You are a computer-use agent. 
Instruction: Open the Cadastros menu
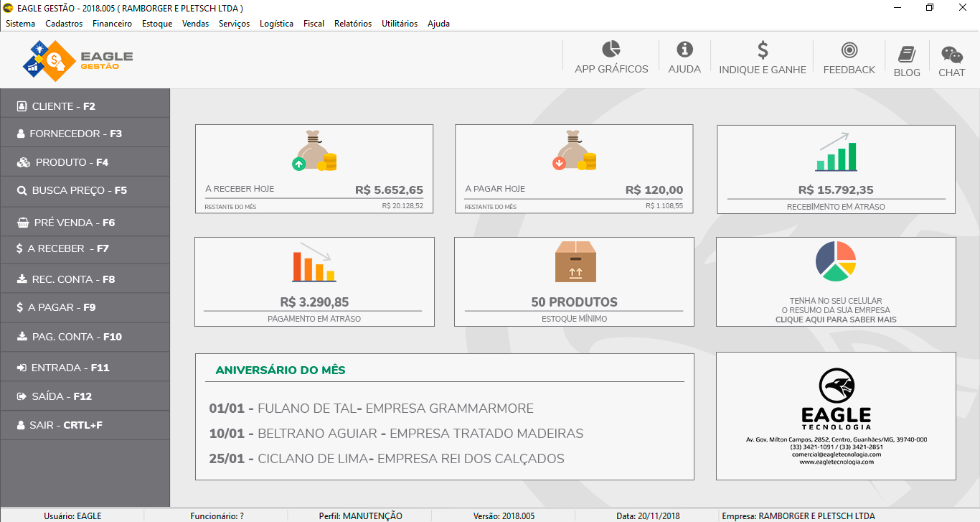pos(64,24)
